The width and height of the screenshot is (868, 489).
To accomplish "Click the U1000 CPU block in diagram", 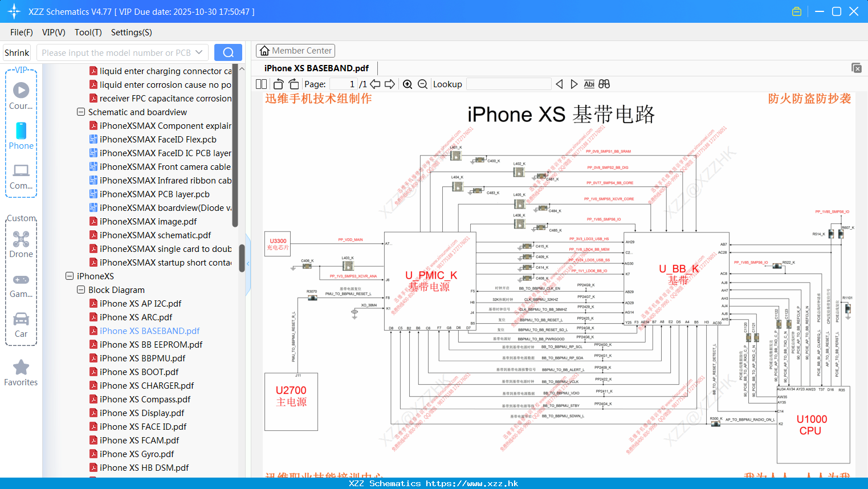I will coord(813,425).
